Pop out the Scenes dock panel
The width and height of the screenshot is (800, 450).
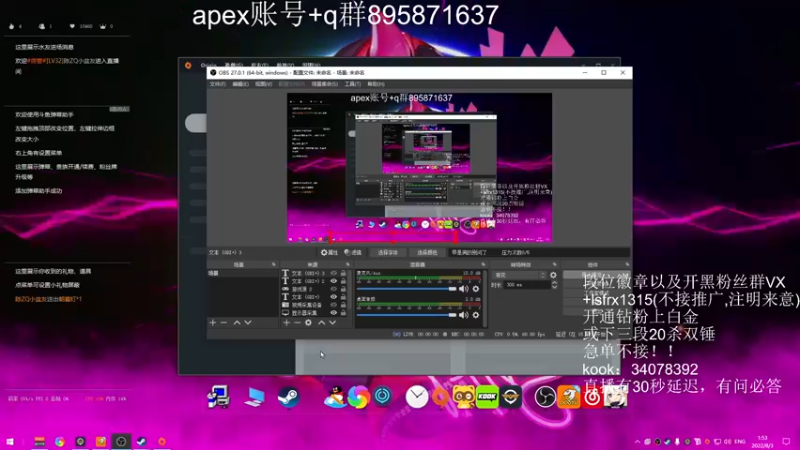point(273,264)
